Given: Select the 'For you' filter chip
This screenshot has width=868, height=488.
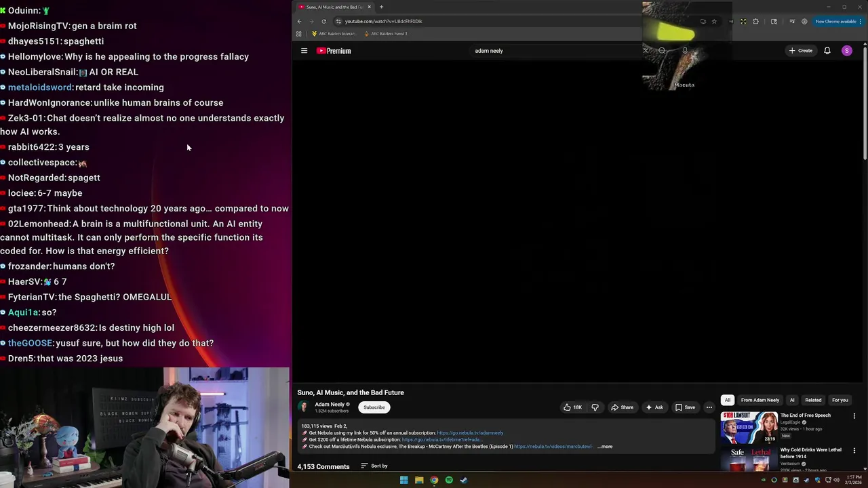Looking at the screenshot, I should click(x=840, y=400).
